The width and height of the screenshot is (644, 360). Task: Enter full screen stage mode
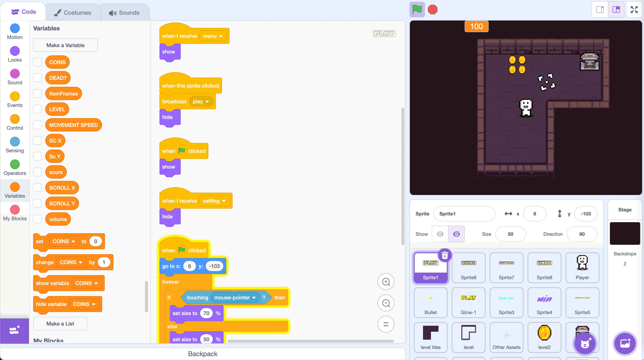pyautogui.click(x=634, y=9)
